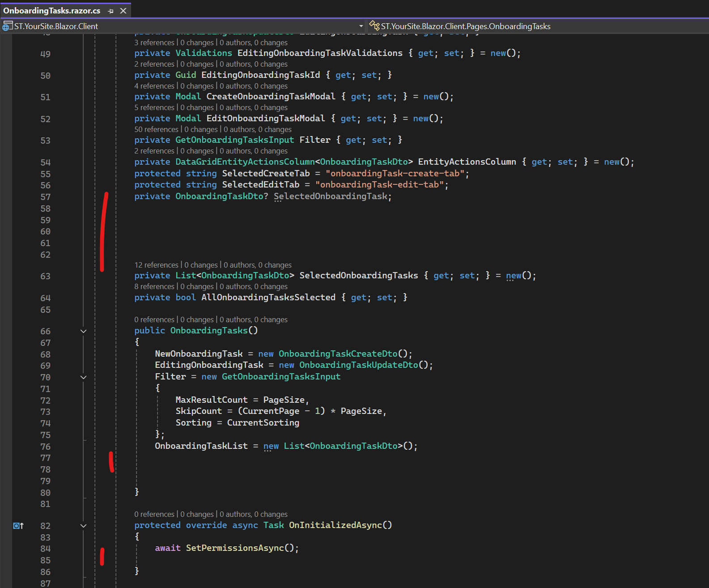
Task: Click the pin icon on OnboardingTasks.razor.cs tab
Action: [111, 11]
